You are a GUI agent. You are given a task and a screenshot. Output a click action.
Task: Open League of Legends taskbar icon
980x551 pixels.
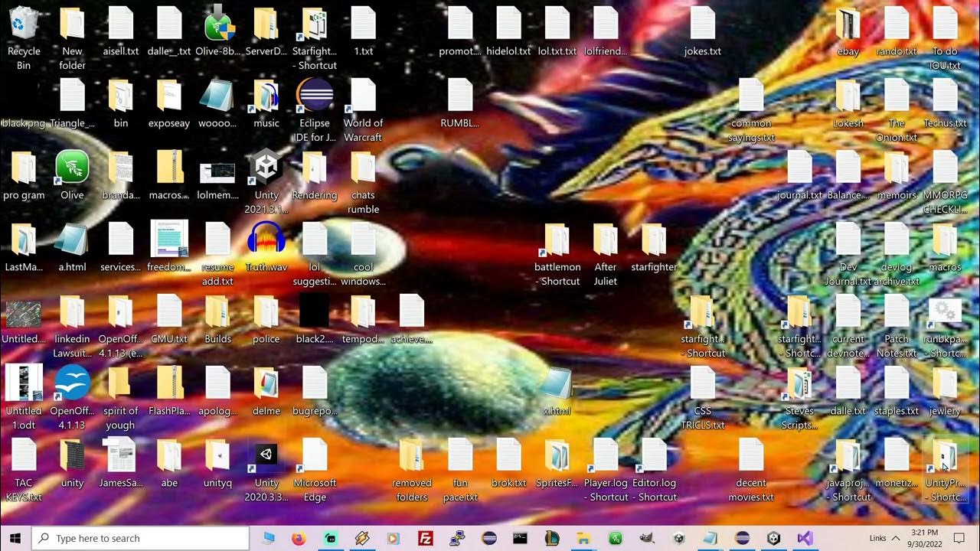tap(552, 538)
